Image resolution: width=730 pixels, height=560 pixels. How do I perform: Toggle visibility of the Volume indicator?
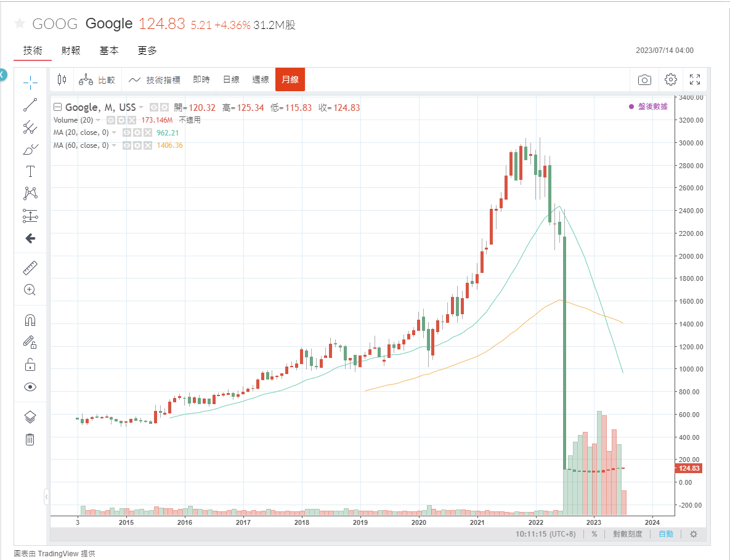pyautogui.click(x=111, y=120)
